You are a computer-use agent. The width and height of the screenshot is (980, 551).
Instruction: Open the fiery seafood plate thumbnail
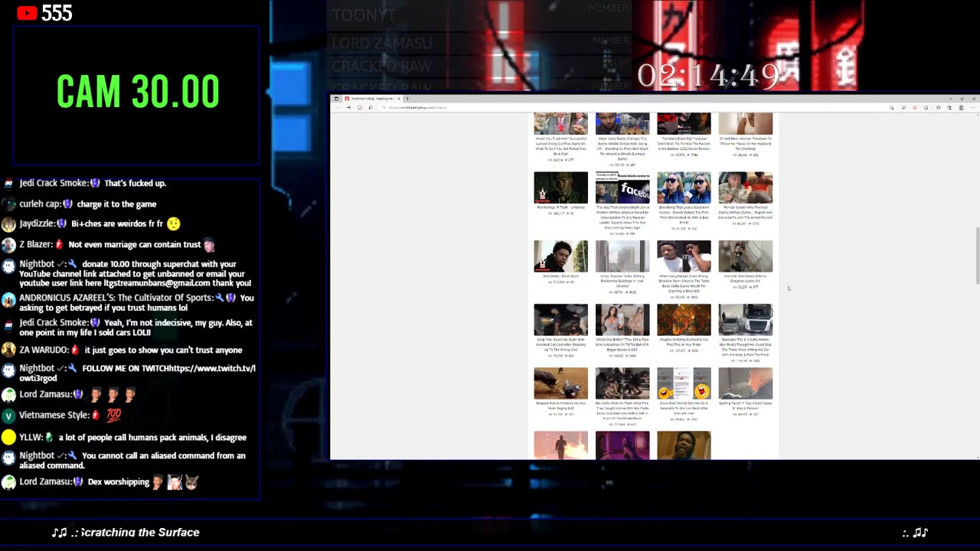point(684,320)
